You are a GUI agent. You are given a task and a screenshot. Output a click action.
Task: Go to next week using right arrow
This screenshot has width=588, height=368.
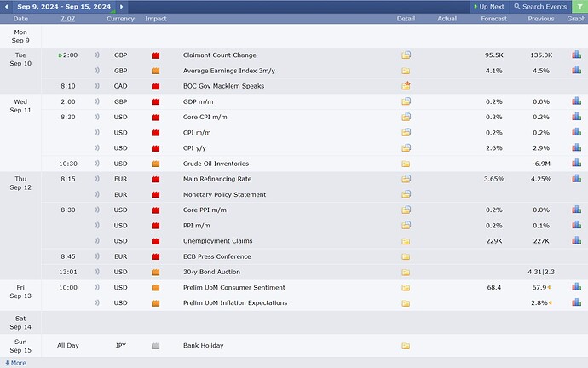[122, 6]
